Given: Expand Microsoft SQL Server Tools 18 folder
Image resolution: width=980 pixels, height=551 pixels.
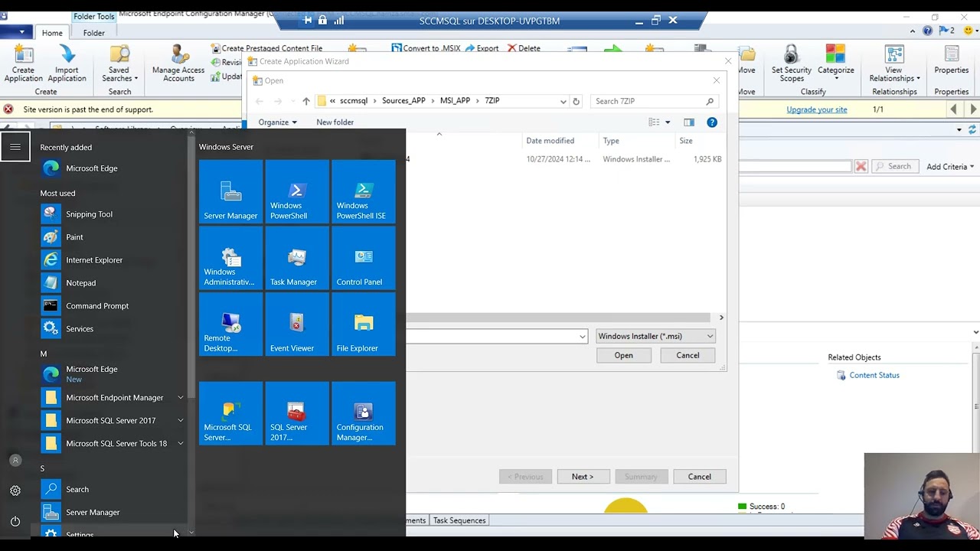Looking at the screenshot, I should [181, 444].
